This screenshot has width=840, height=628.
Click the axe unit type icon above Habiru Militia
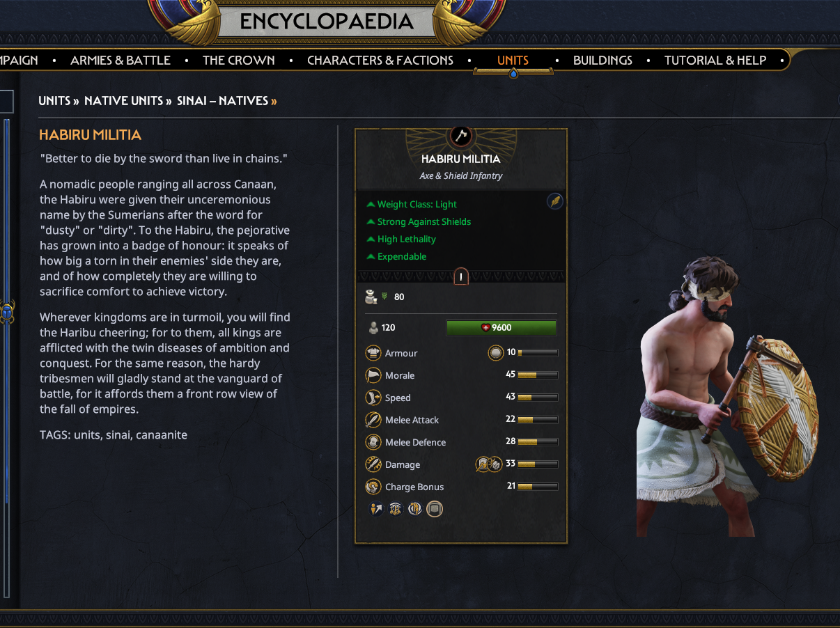click(460, 135)
